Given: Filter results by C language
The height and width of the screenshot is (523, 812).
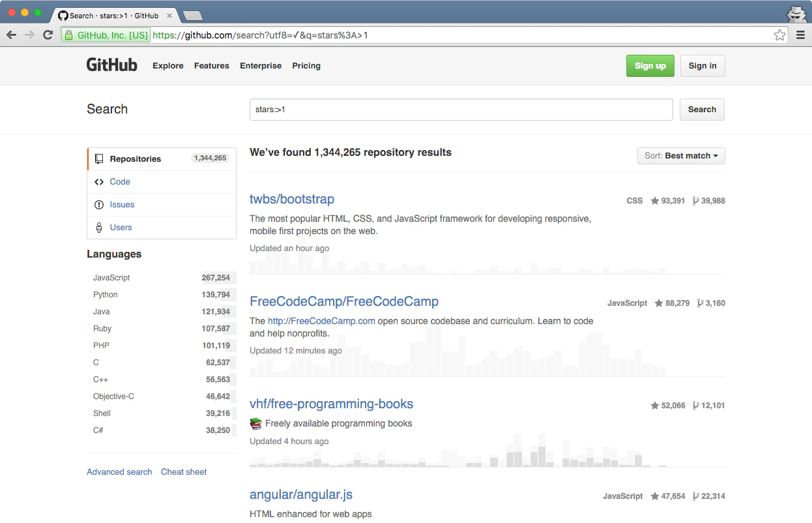Looking at the screenshot, I should tap(162, 363).
